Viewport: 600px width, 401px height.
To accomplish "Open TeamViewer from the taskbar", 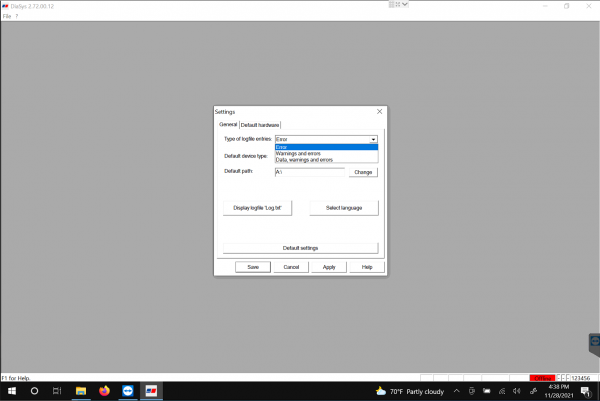I will [x=128, y=391].
